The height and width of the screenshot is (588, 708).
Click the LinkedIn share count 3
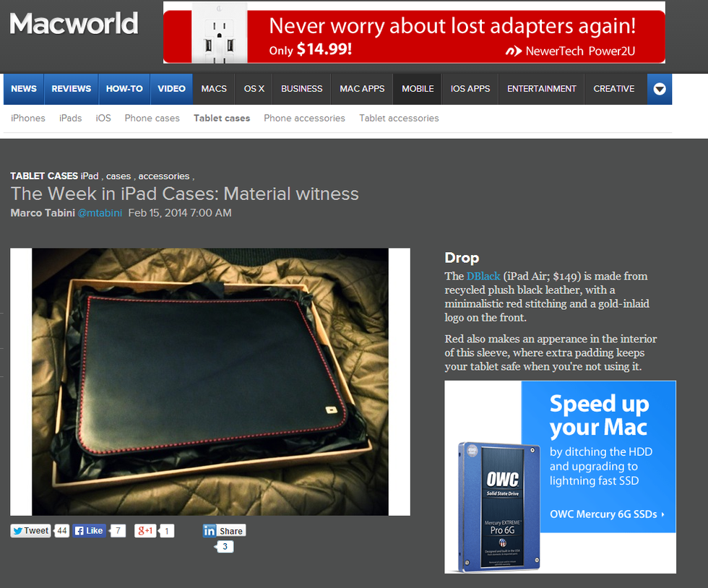tap(225, 547)
